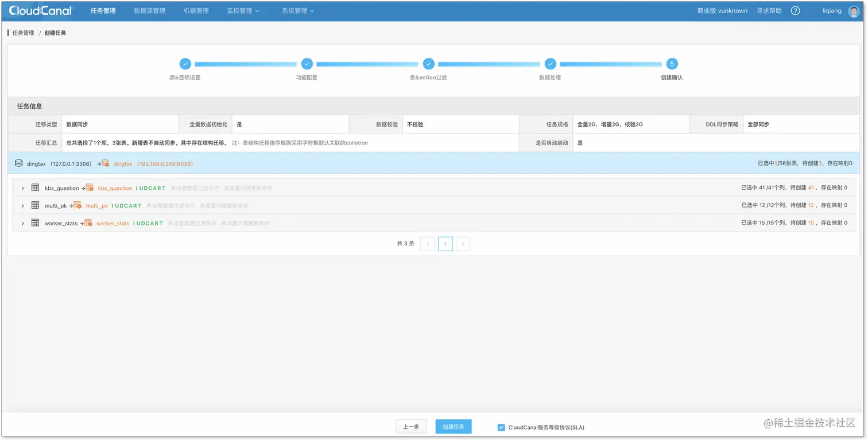Click the 上一步 button
868x441 pixels.
click(x=411, y=427)
